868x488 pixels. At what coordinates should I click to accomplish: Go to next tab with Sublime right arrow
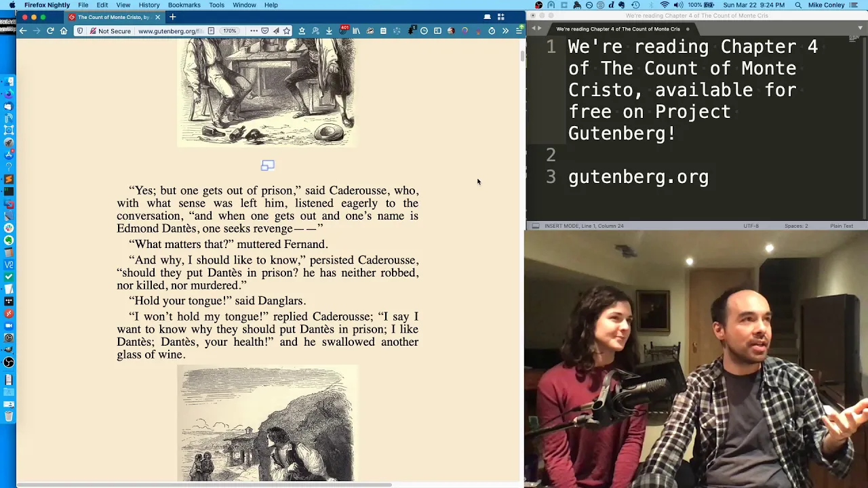[540, 28]
